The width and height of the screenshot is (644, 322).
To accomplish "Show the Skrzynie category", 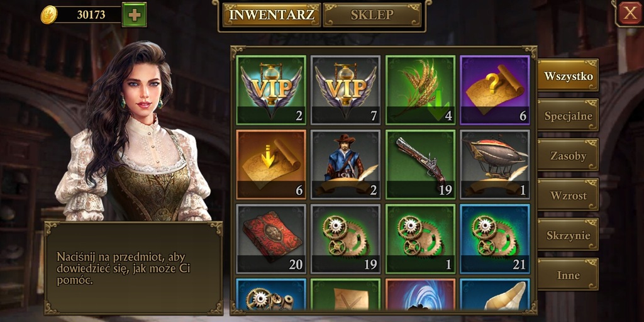I will [x=568, y=235].
